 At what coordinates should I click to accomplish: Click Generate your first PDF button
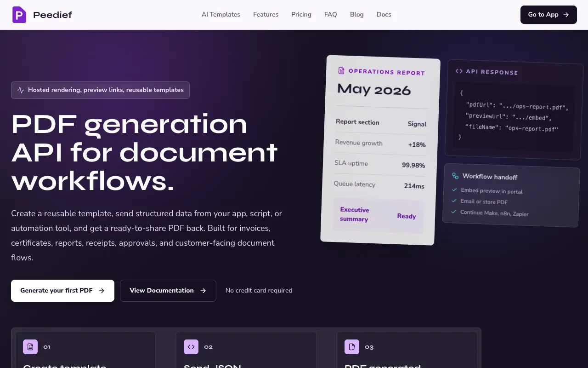tap(62, 291)
